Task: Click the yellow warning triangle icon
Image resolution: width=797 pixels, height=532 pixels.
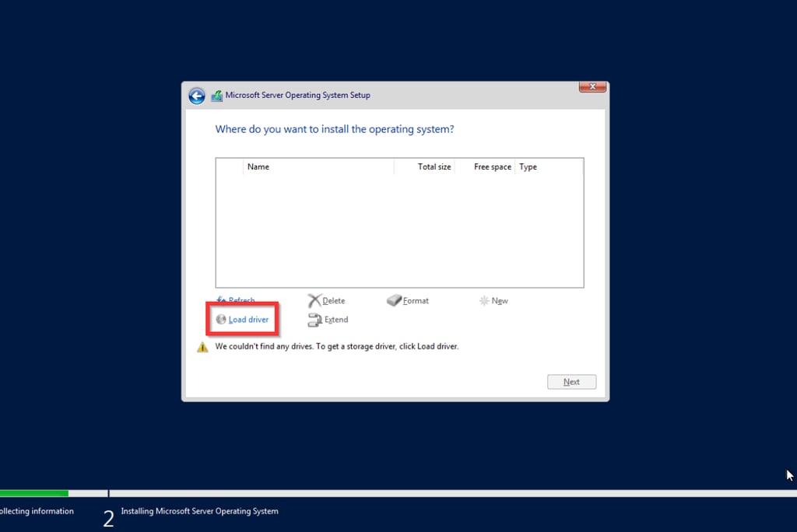Action: click(202, 347)
